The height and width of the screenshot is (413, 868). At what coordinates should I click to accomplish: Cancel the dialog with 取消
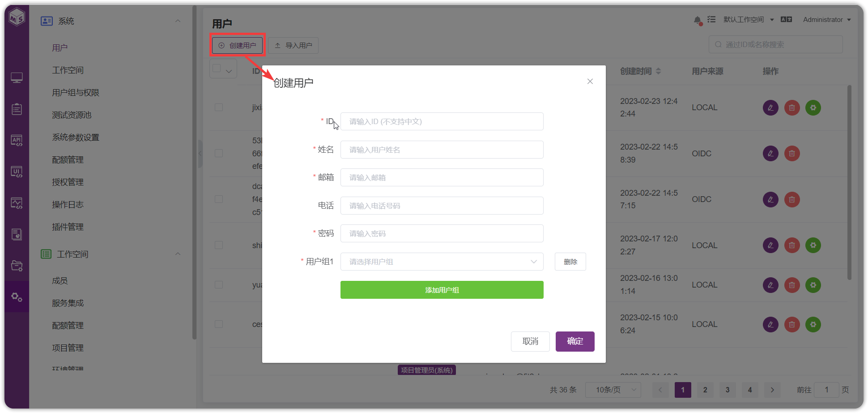(x=530, y=341)
